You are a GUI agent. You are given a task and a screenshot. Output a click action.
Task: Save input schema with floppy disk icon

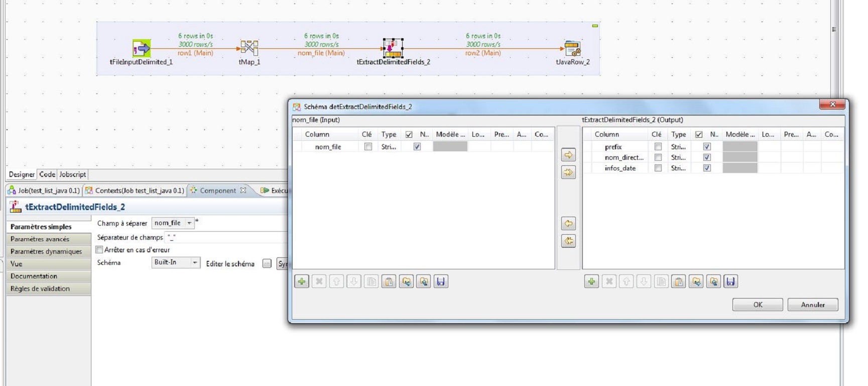coord(441,281)
